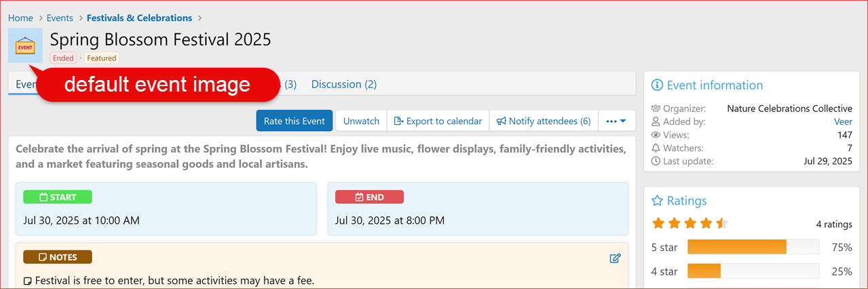
Task: Click the eye icon next to Views
Action: [656, 135]
